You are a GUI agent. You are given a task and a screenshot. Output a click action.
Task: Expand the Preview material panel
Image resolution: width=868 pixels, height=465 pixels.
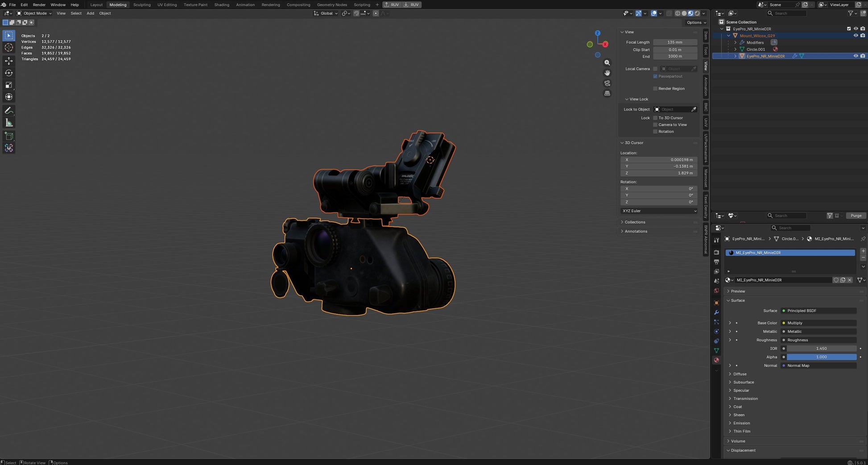738,291
